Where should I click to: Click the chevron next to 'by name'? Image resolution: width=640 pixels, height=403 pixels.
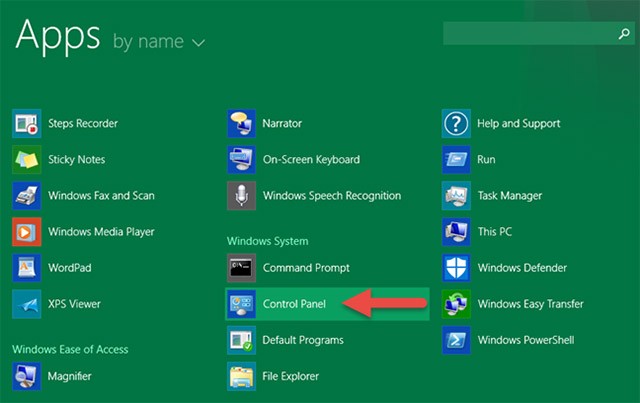pyautogui.click(x=198, y=43)
